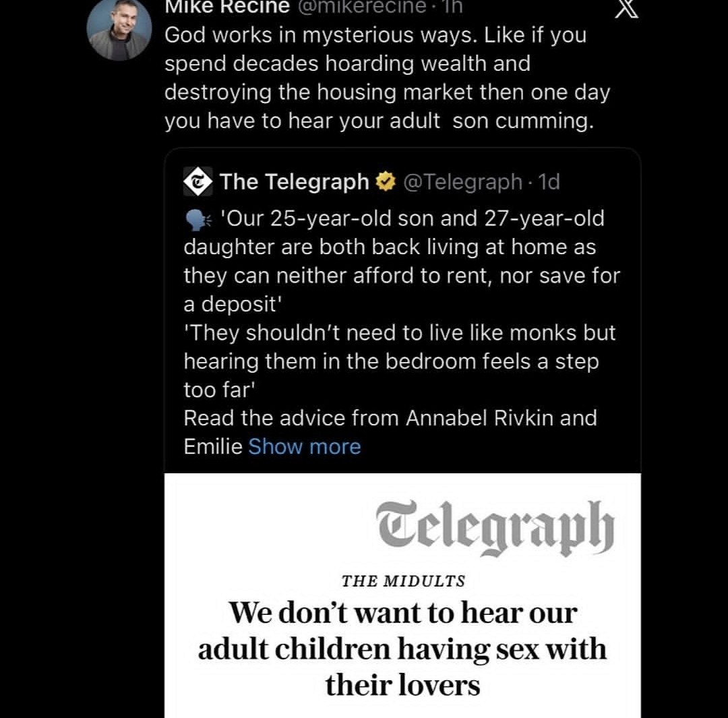Open the @Telegraph handle

(463, 181)
